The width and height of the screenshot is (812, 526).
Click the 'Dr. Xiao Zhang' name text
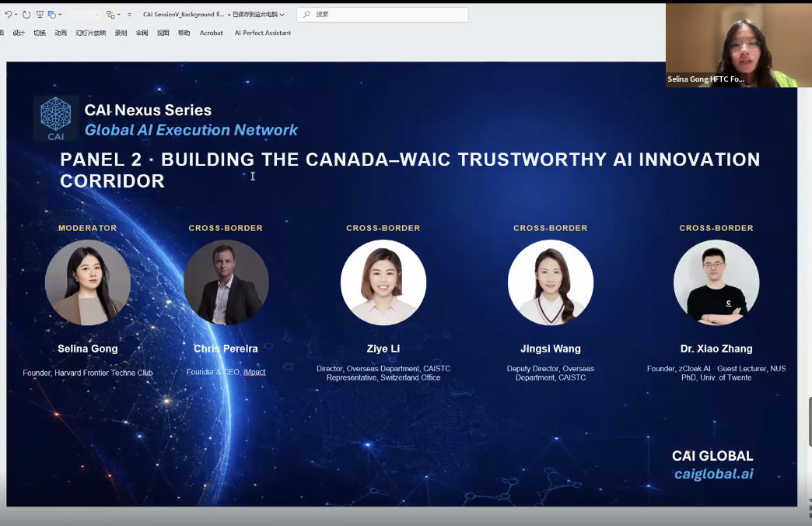716,349
